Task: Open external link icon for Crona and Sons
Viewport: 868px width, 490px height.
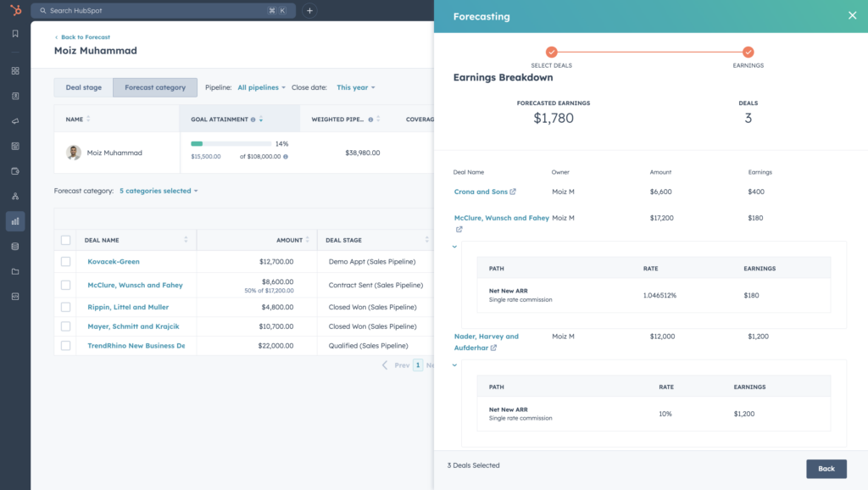Action: coord(513,192)
